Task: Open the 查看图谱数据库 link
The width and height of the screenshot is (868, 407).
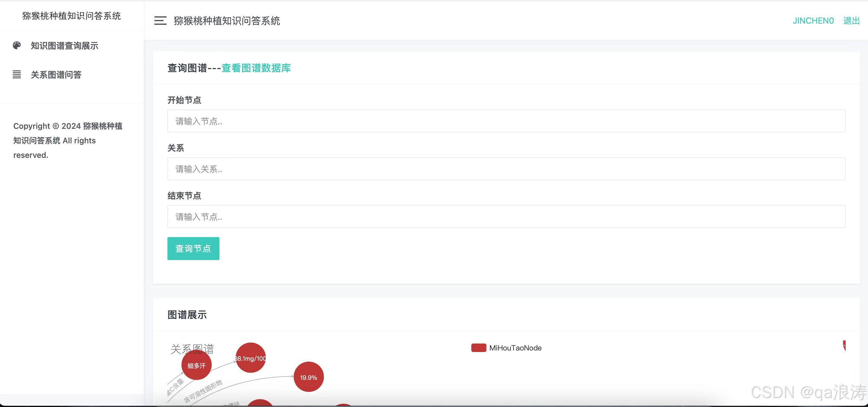Action: click(256, 68)
